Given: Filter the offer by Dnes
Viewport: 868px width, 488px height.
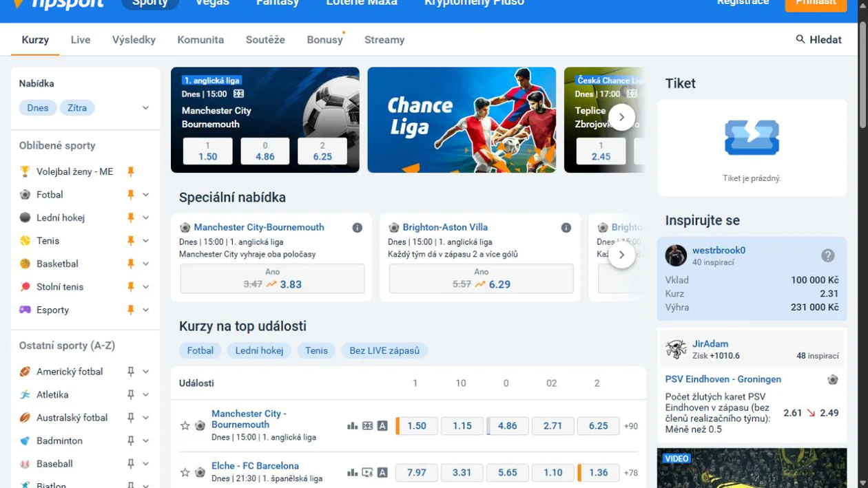Looking at the screenshot, I should click(x=38, y=108).
